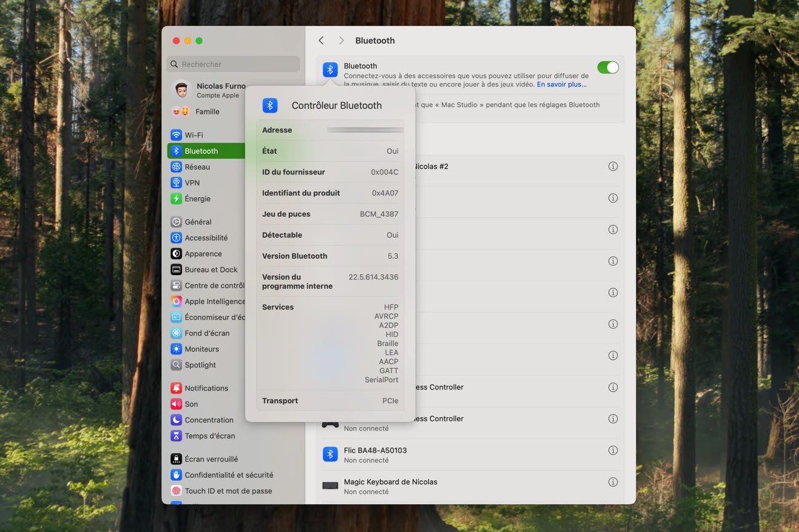
Task: Click the 0x4A07 product identifier value
Action: pos(385,194)
